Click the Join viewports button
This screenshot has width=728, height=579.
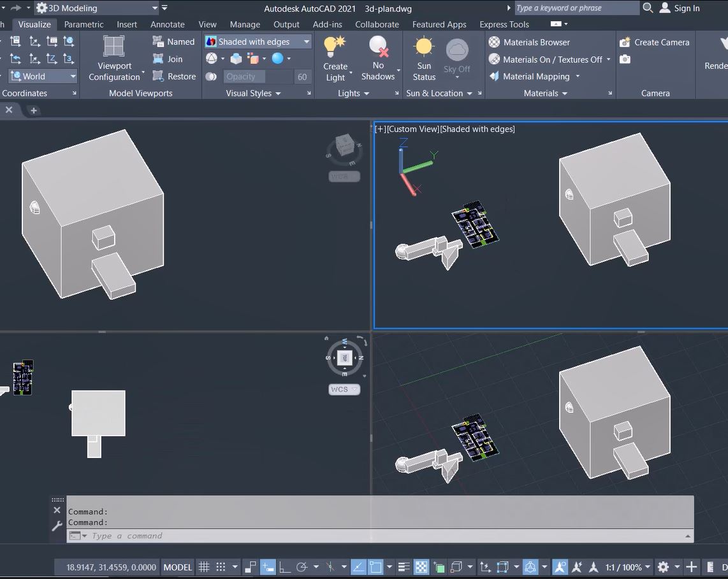(168, 59)
